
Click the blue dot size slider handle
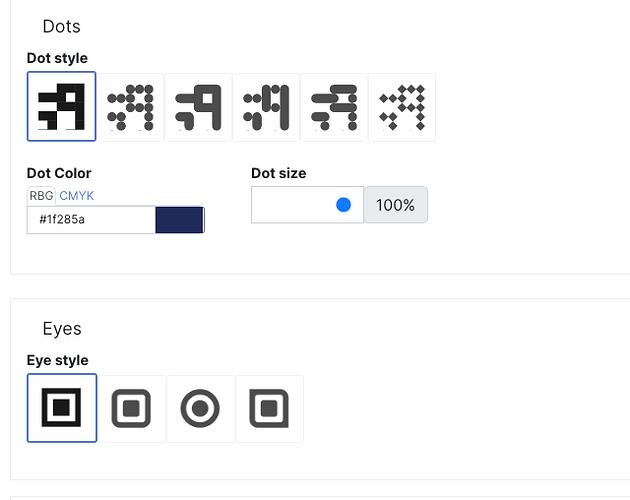344,205
